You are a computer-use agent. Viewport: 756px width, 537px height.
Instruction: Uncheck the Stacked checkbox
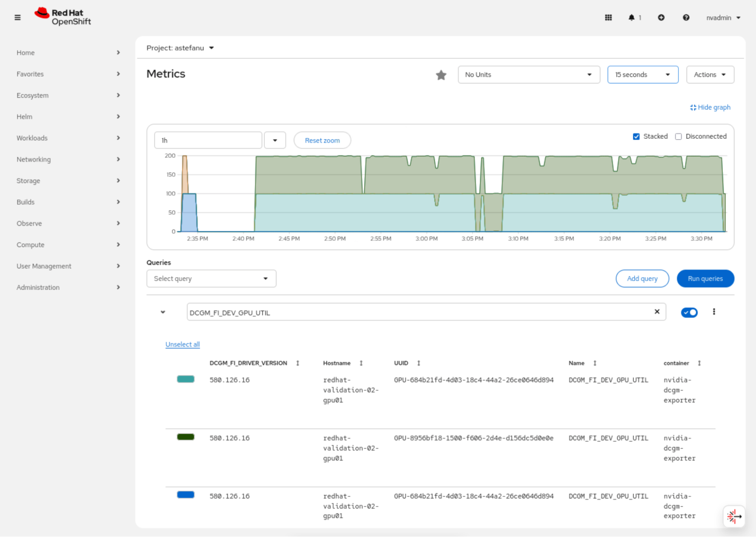[636, 136]
